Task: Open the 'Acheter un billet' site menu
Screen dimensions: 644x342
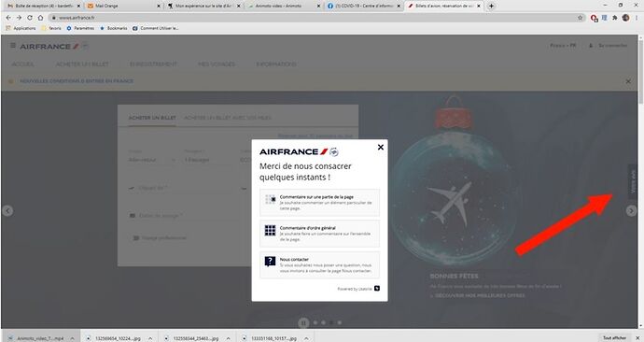Action: (x=82, y=64)
